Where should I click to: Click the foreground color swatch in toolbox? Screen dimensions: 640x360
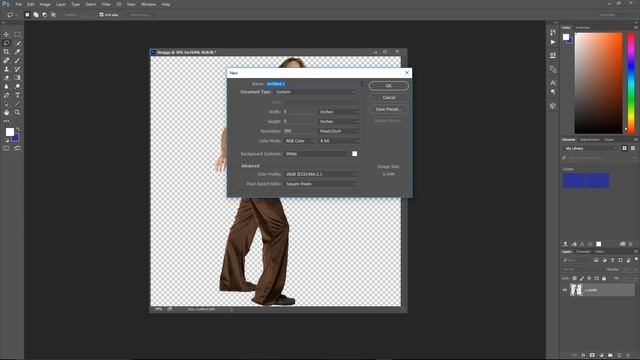[10, 132]
